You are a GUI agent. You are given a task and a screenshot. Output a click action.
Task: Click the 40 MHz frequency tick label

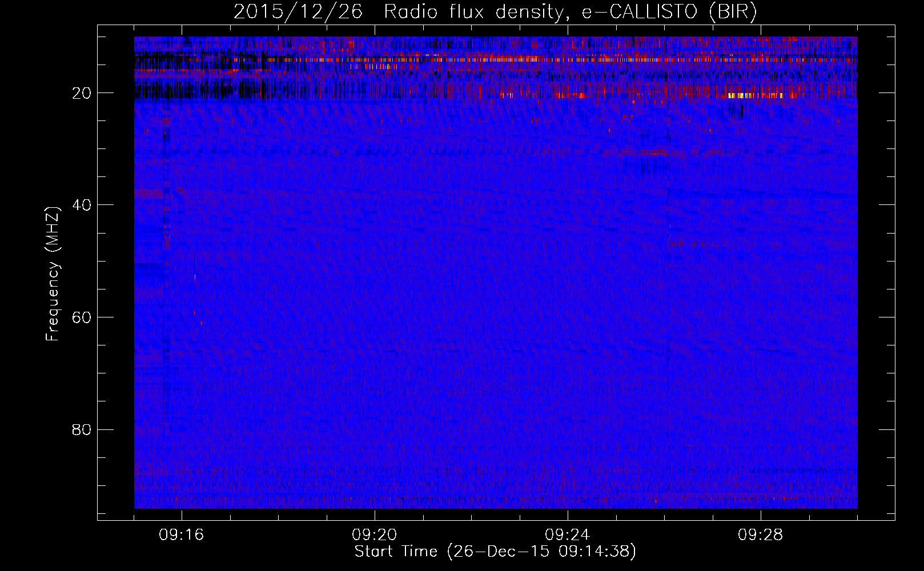(x=82, y=205)
